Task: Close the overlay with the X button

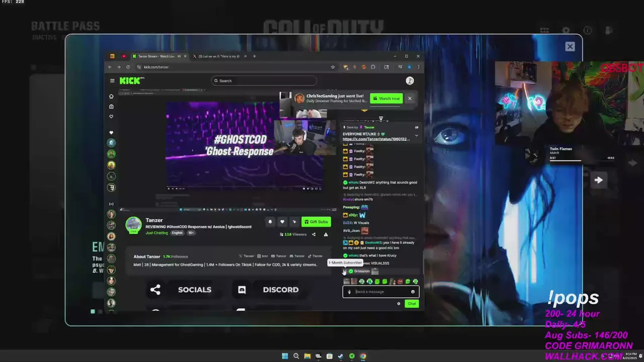Action: (570, 47)
